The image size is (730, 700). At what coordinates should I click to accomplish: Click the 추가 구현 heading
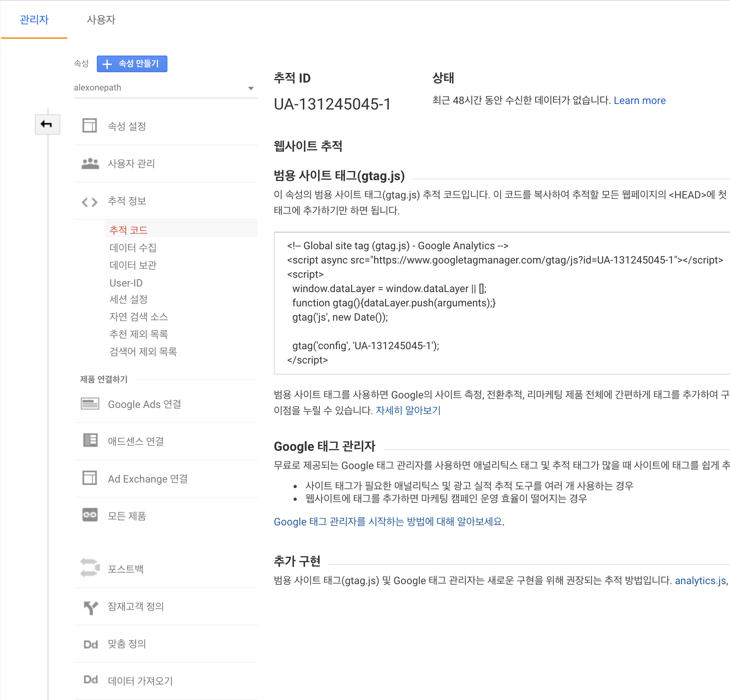297,561
